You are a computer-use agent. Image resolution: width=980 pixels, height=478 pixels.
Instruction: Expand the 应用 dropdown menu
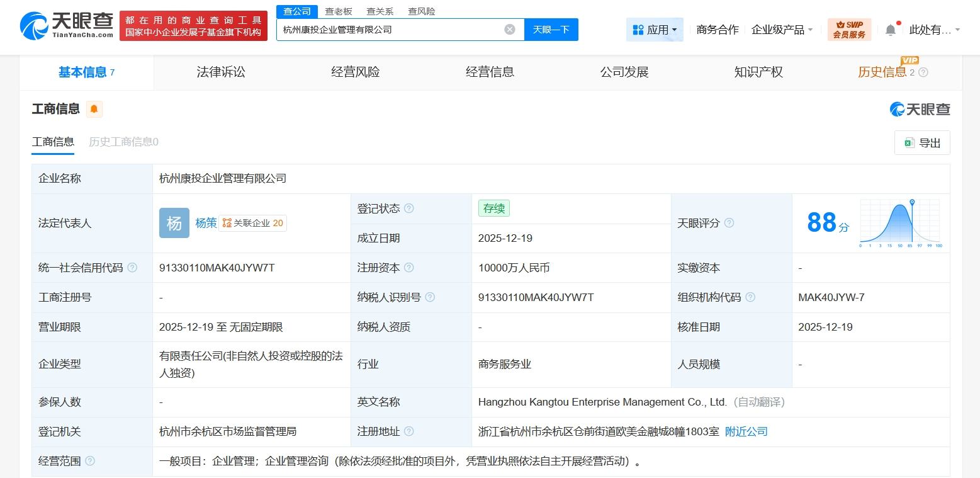tap(655, 30)
